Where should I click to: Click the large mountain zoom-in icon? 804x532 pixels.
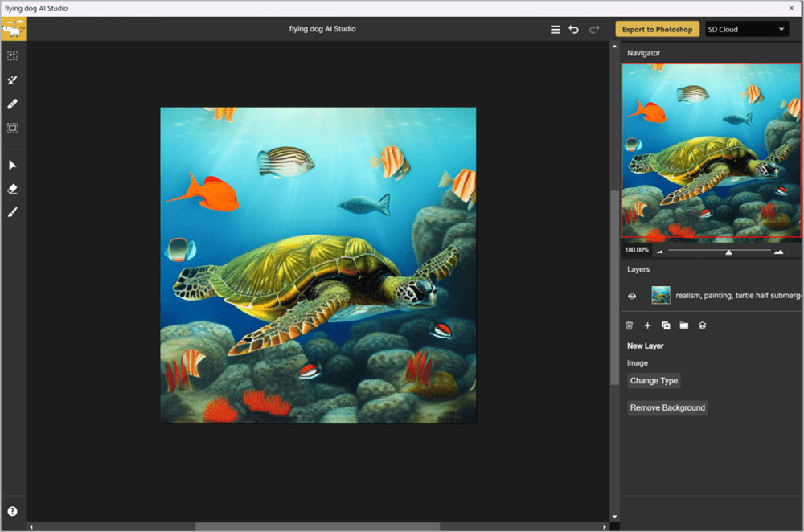click(779, 252)
